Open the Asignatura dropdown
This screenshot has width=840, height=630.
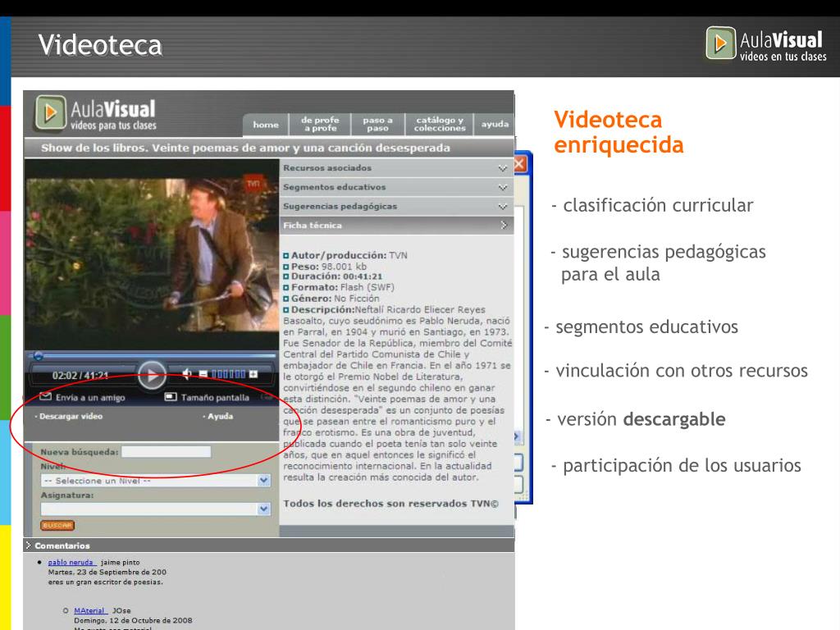click(x=156, y=509)
